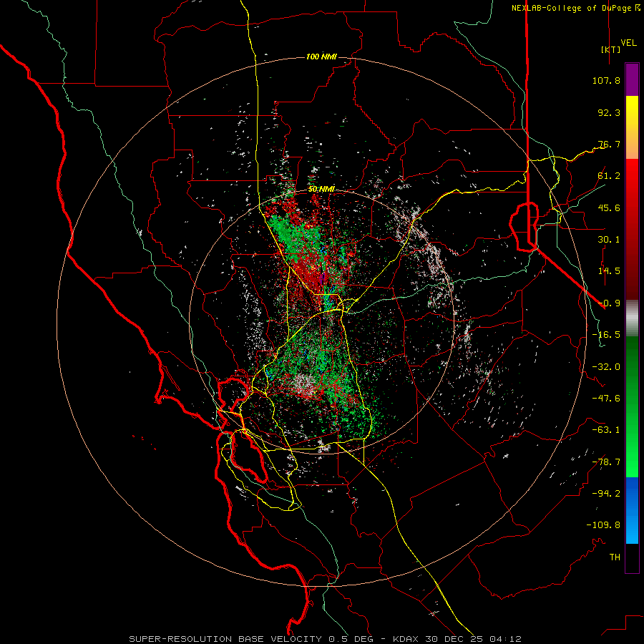The height and width of the screenshot is (644, 644).
Task: Select the -94.2 value on the velocity scale
Action: pyautogui.click(x=606, y=494)
